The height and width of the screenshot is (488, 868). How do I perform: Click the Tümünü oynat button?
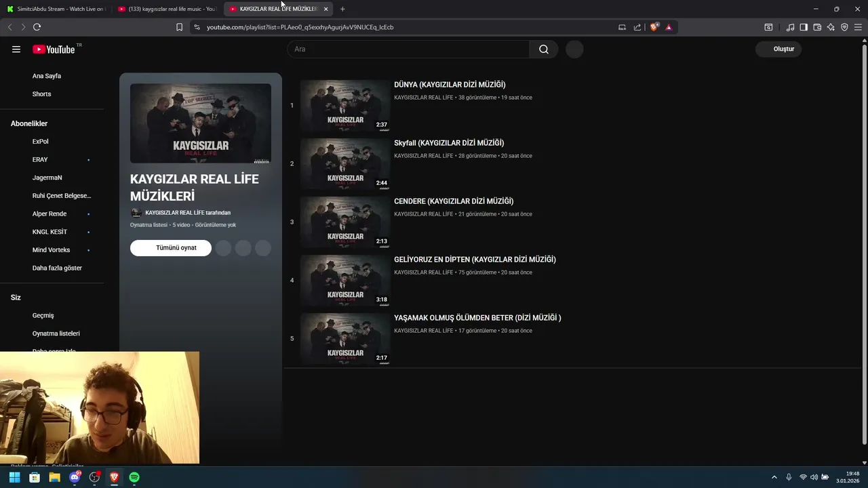click(x=171, y=247)
